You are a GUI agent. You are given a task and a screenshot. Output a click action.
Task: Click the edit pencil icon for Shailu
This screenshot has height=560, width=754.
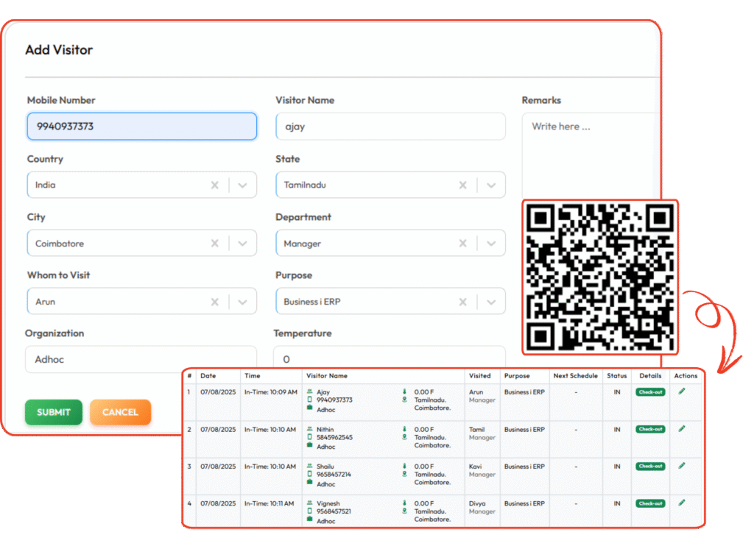tap(682, 466)
